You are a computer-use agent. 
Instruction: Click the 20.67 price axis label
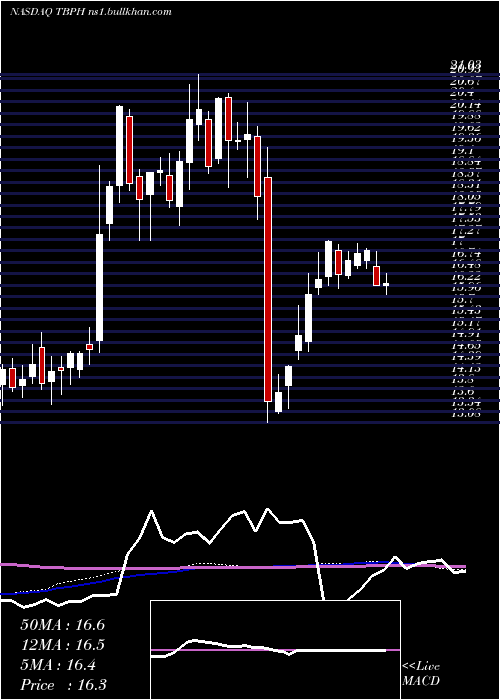click(465, 81)
